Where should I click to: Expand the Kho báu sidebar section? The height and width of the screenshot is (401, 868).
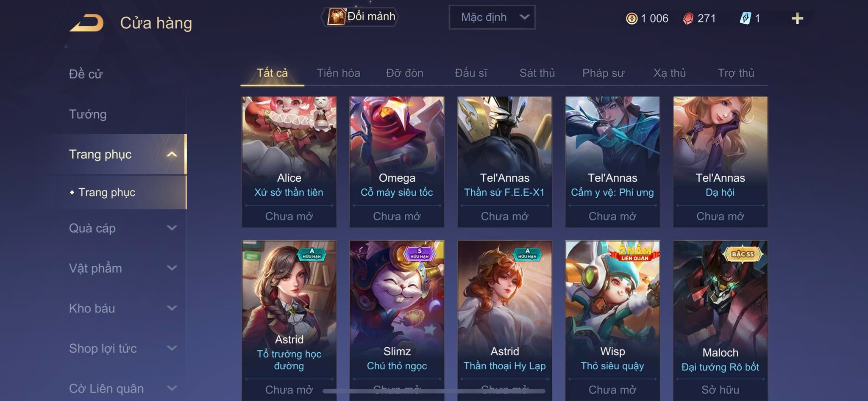point(123,308)
